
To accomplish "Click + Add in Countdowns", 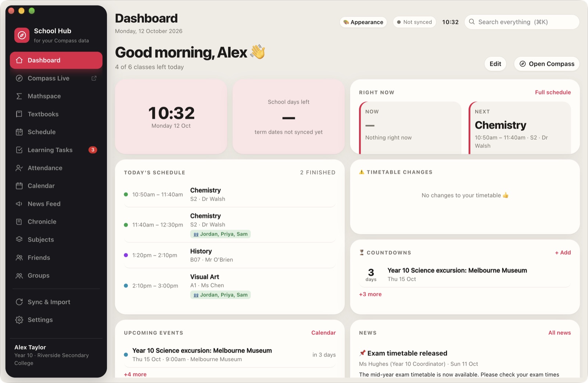I will coord(563,253).
